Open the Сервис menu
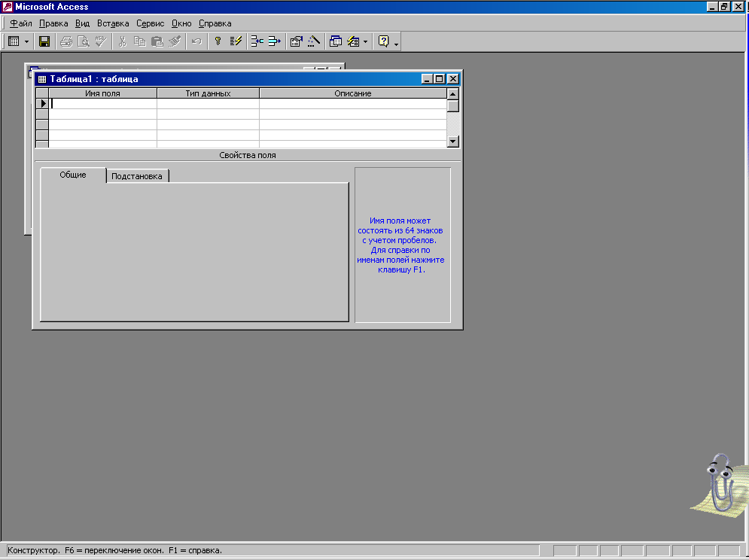The height and width of the screenshot is (560, 749). [x=150, y=23]
